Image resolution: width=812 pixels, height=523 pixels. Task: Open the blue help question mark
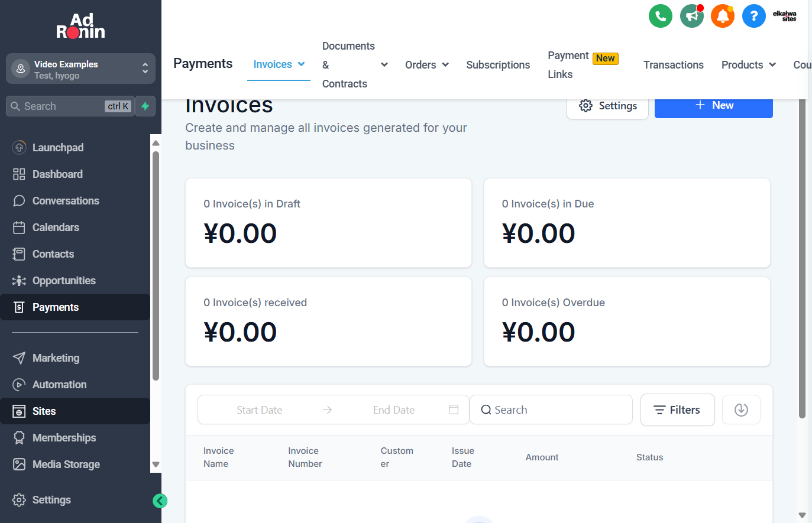point(754,16)
